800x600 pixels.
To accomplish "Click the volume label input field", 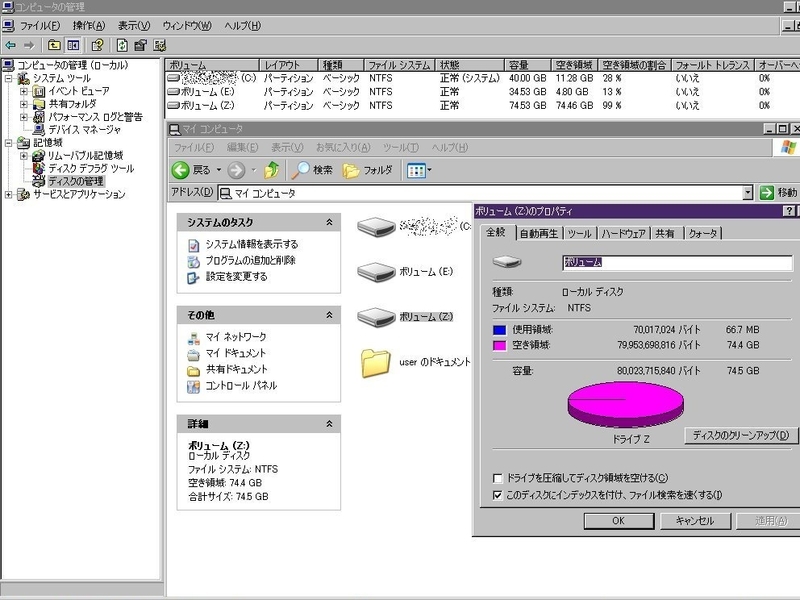I will pyautogui.click(x=677, y=263).
